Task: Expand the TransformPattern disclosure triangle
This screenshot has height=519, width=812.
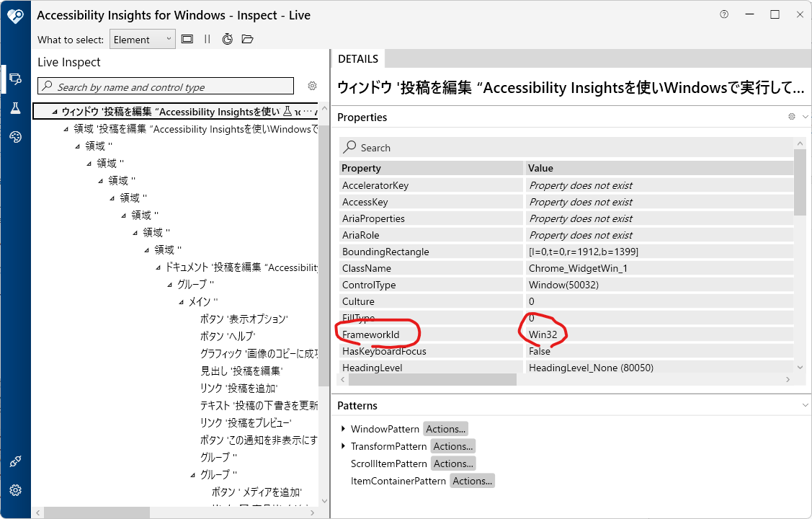Action: 344,446
